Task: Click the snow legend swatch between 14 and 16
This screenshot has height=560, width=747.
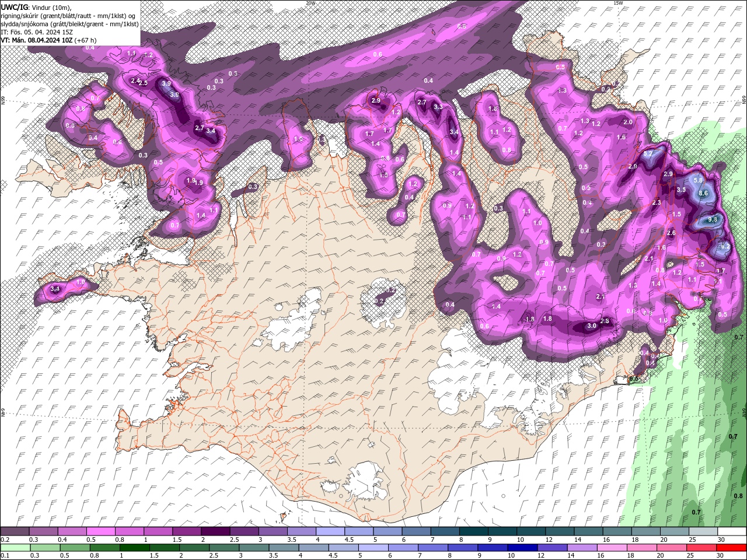Action: (588, 531)
